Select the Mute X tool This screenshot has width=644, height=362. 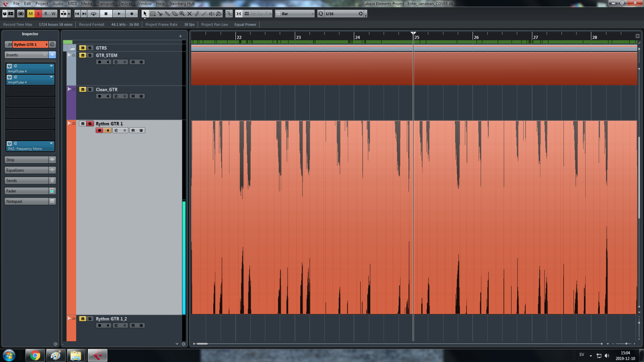click(x=190, y=14)
